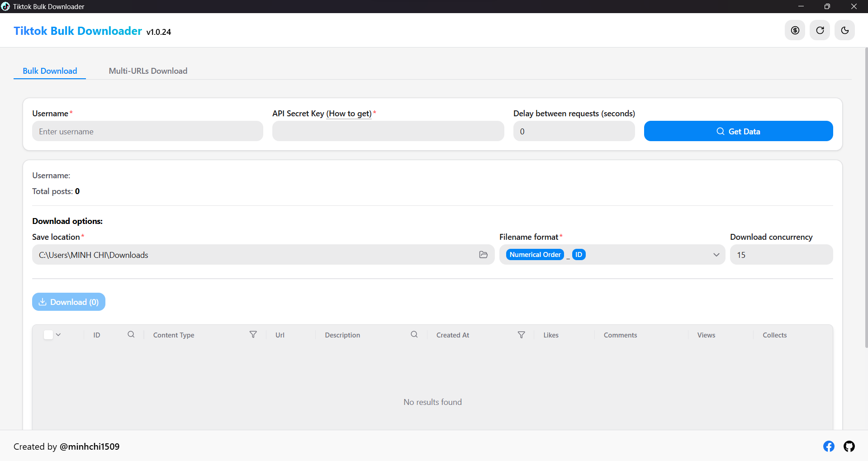The image size is (868, 461).
Task: Focus the Download concurrency field showing 15
Action: point(781,255)
